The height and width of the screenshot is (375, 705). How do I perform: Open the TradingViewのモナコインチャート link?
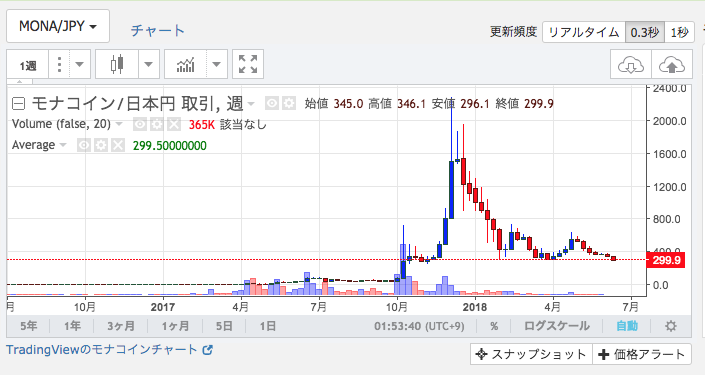(x=109, y=349)
